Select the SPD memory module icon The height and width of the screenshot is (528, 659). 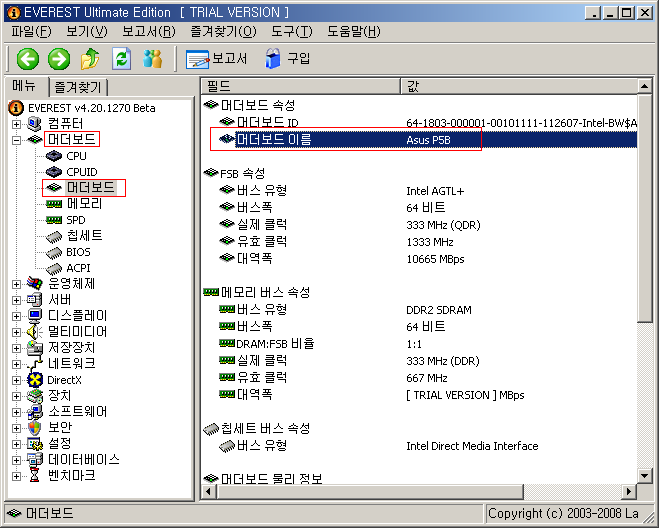coord(54,220)
